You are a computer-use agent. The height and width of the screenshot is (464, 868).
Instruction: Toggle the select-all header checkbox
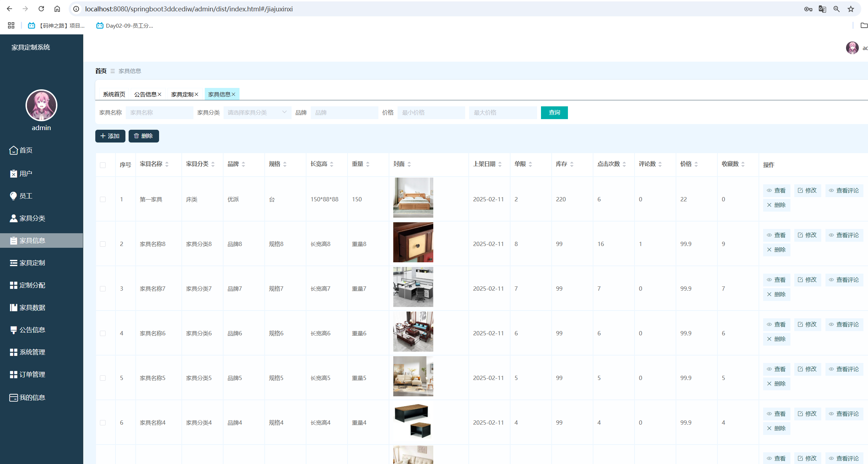point(103,165)
